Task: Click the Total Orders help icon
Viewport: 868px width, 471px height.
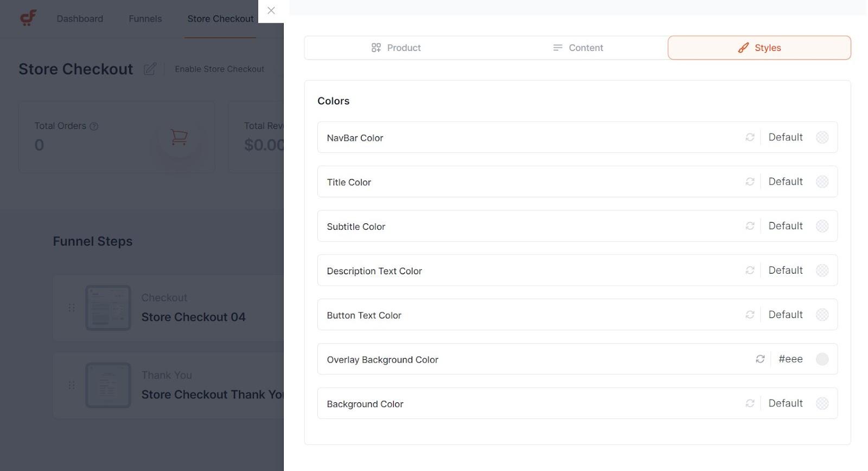Action: (x=94, y=126)
